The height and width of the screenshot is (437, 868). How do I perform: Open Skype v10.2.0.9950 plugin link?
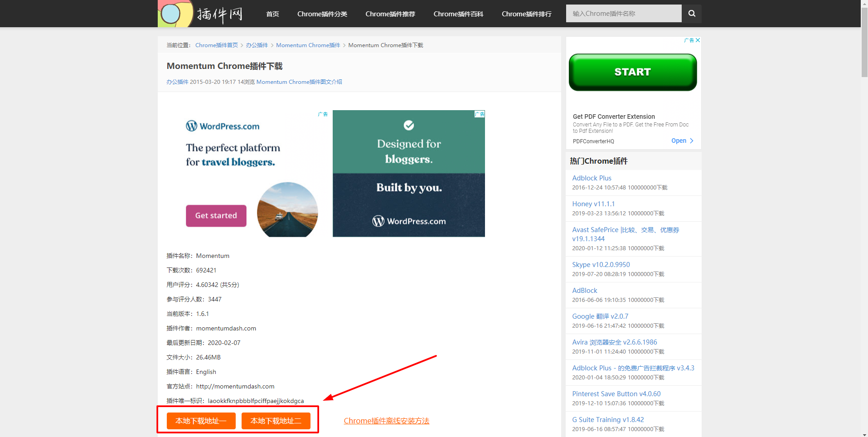[x=601, y=265]
